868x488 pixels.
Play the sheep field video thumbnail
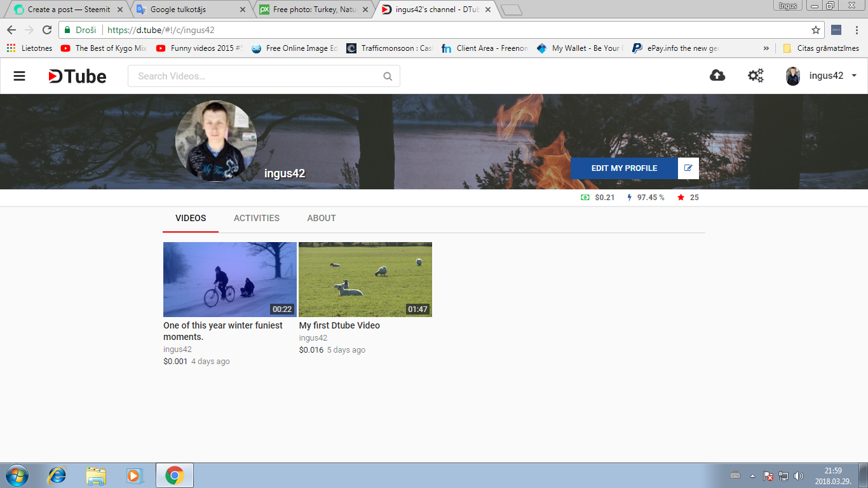(365, 280)
